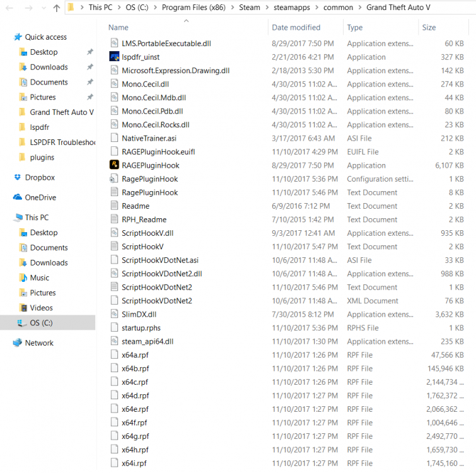Click the ScriptHookV.dll file icon
The width and height of the screenshot is (476, 473).
click(114, 233)
